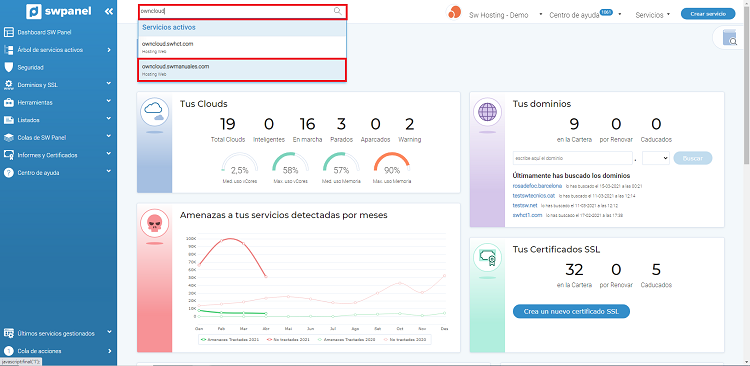Image resolution: width=750 pixels, height=366 pixels.
Task: Click the Crear servicio button
Action: coord(708,14)
